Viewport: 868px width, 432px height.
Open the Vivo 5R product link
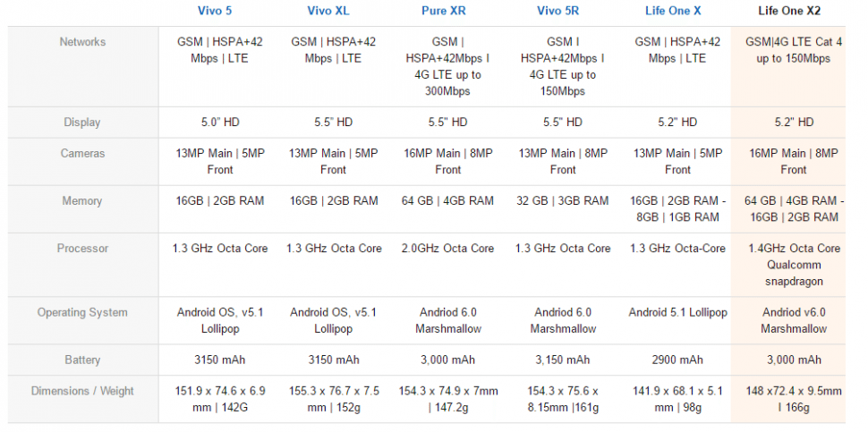558,11
